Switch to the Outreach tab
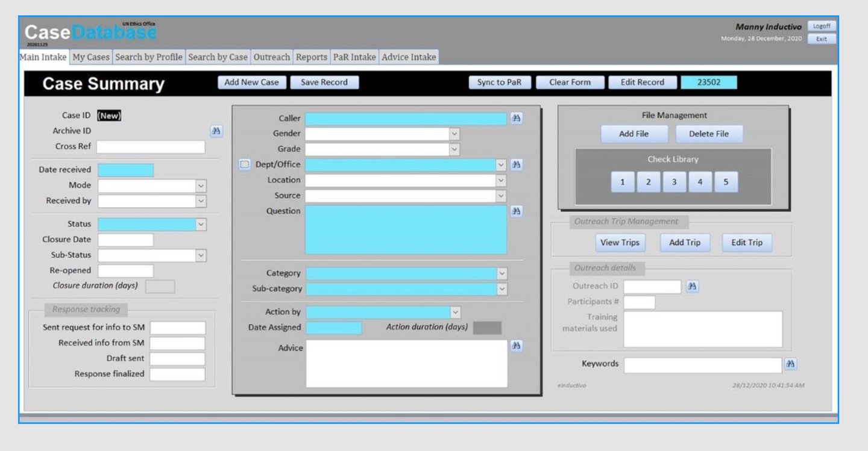 (272, 57)
